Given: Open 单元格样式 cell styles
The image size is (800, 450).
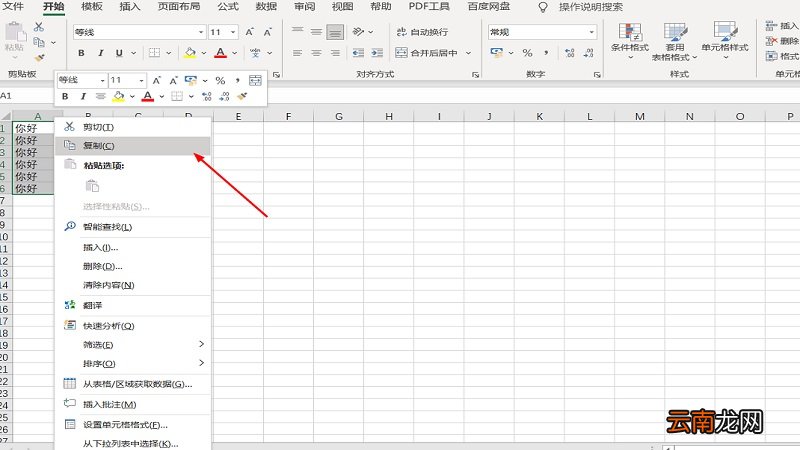Looking at the screenshot, I should [725, 41].
